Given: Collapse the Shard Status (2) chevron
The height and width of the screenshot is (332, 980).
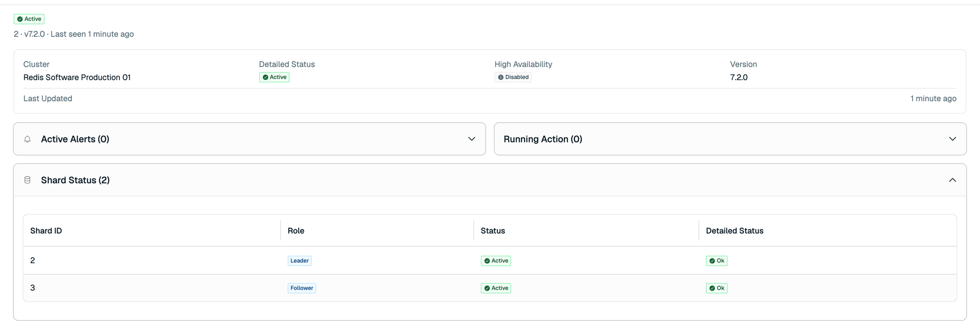Looking at the screenshot, I should click(x=952, y=180).
